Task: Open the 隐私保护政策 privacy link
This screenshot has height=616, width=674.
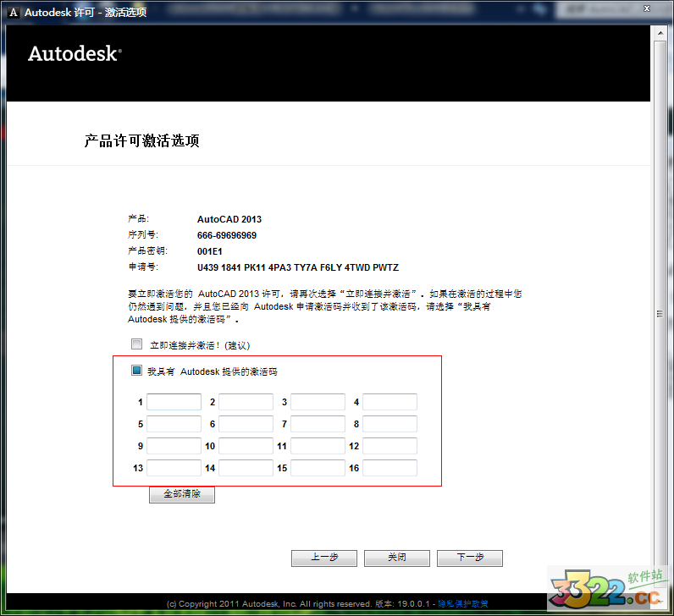Action: coord(463,603)
